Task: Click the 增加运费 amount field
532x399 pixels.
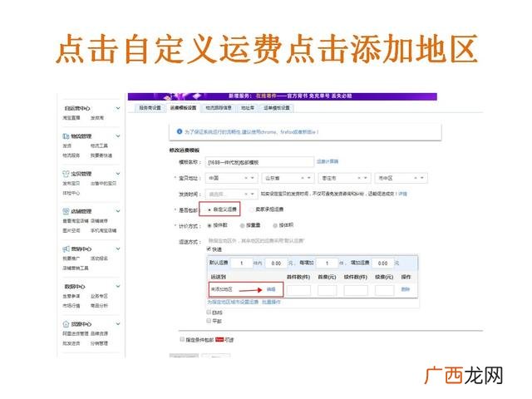Action: (x=382, y=264)
